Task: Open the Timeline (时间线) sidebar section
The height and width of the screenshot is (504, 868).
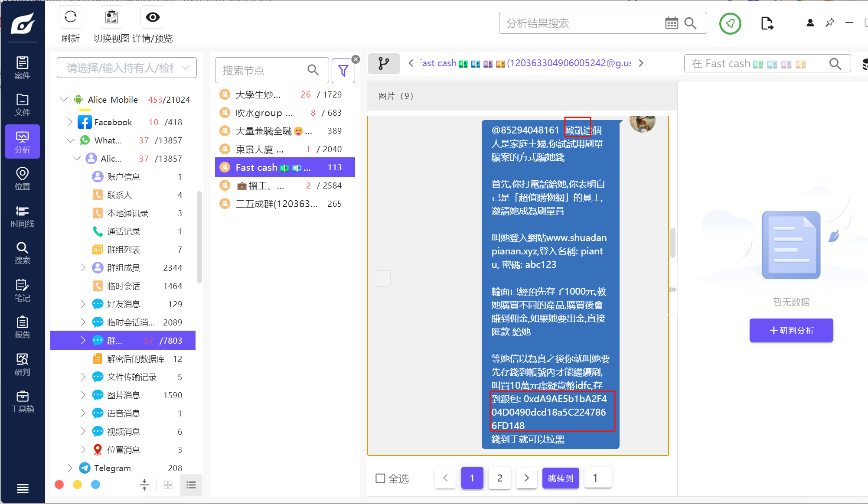Action: [22, 216]
